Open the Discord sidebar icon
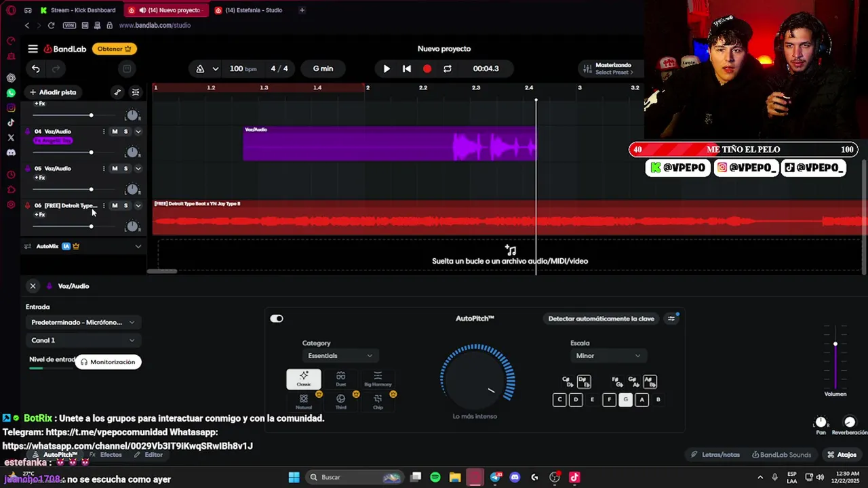 pos(11,152)
